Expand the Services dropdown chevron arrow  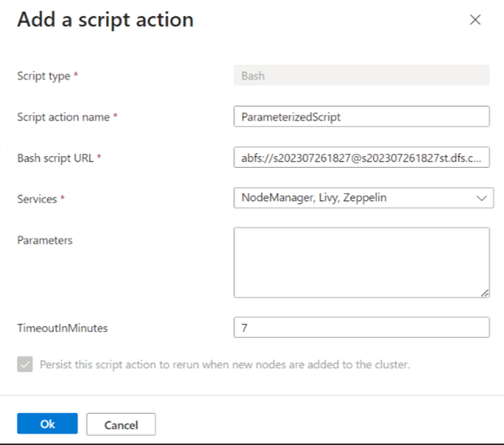tap(481, 199)
